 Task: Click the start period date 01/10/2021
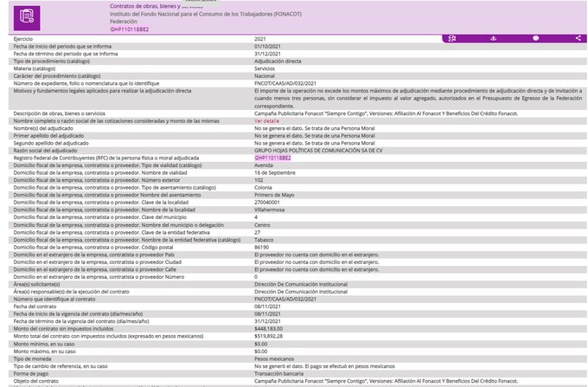[267, 47]
